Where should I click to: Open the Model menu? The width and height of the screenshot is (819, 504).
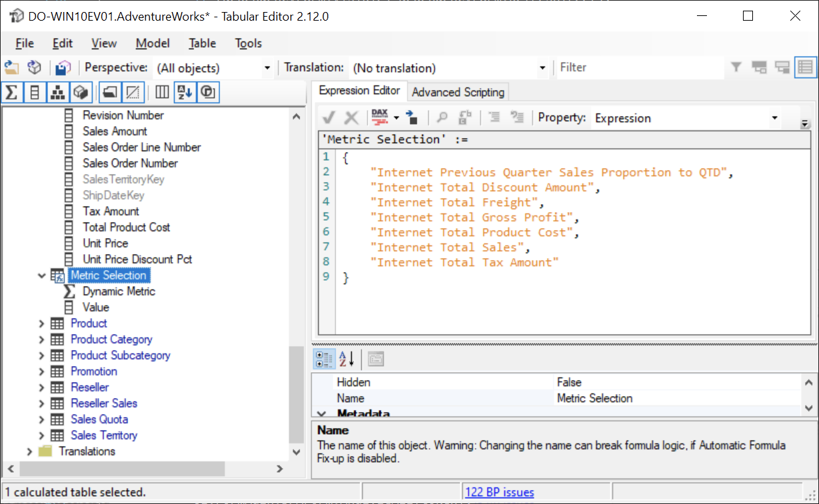tap(153, 43)
